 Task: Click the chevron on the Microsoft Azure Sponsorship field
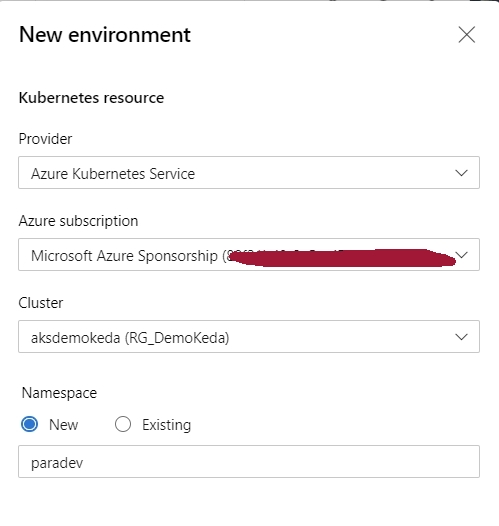coord(462,255)
